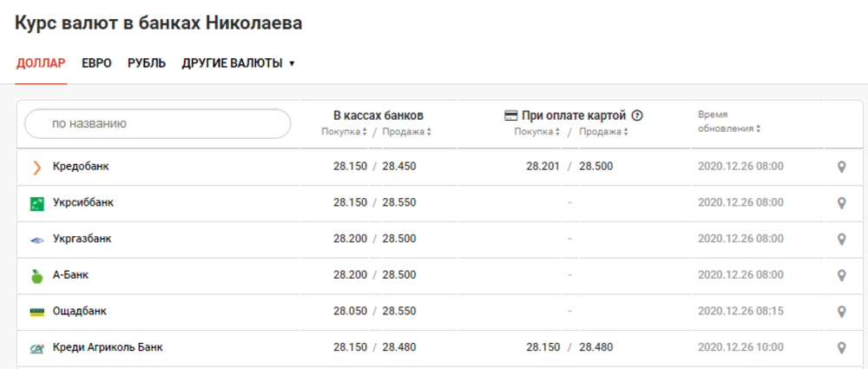The height and width of the screenshot is (369, 868).
Task: Focus the bank name search field
Action: 158,124
